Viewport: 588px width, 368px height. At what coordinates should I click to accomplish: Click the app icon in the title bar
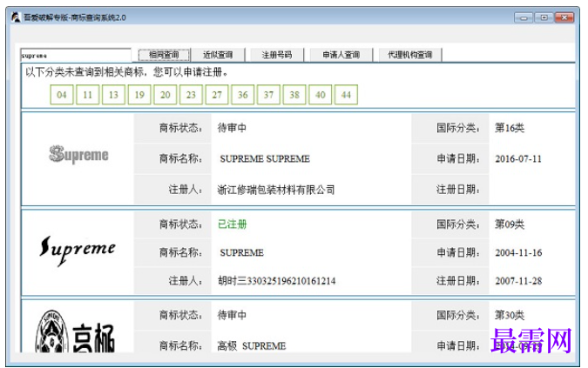[16, 17]
